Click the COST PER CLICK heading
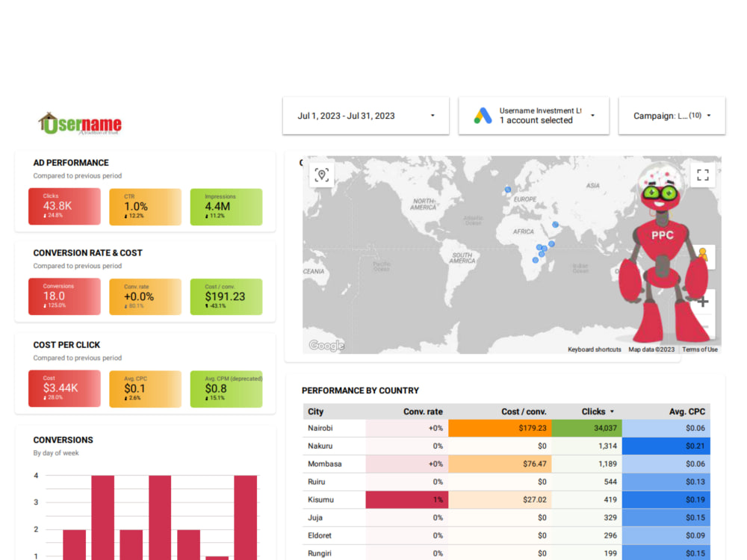Image resolution: width=747 pixels, height=560 pixels. [66, 345]
